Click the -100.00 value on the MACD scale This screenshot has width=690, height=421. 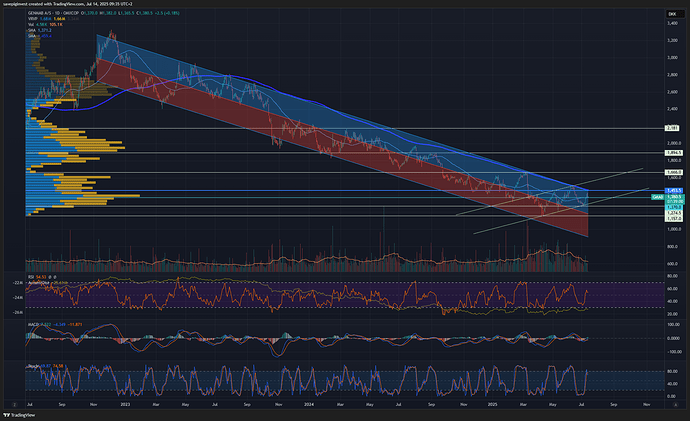673,352
